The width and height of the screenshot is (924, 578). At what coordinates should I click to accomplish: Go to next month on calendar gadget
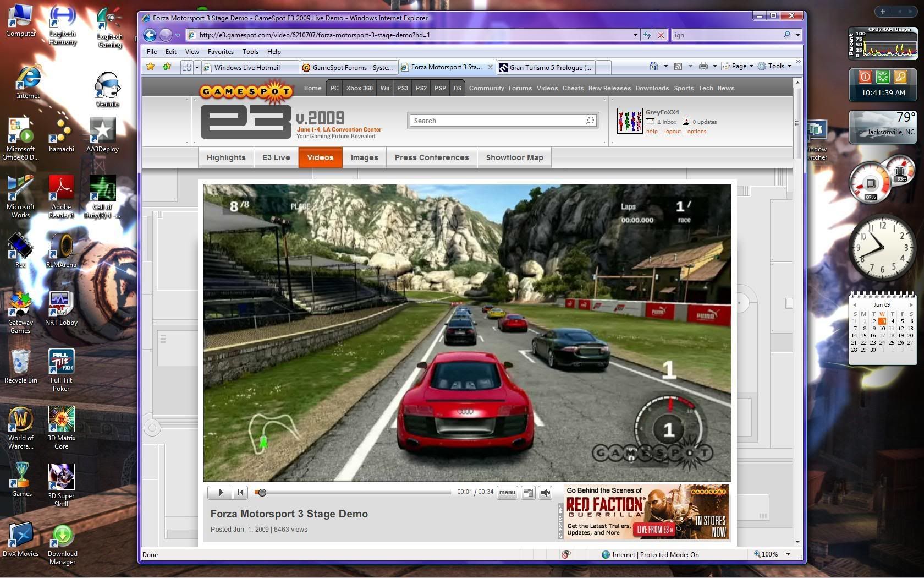(911, 304)
